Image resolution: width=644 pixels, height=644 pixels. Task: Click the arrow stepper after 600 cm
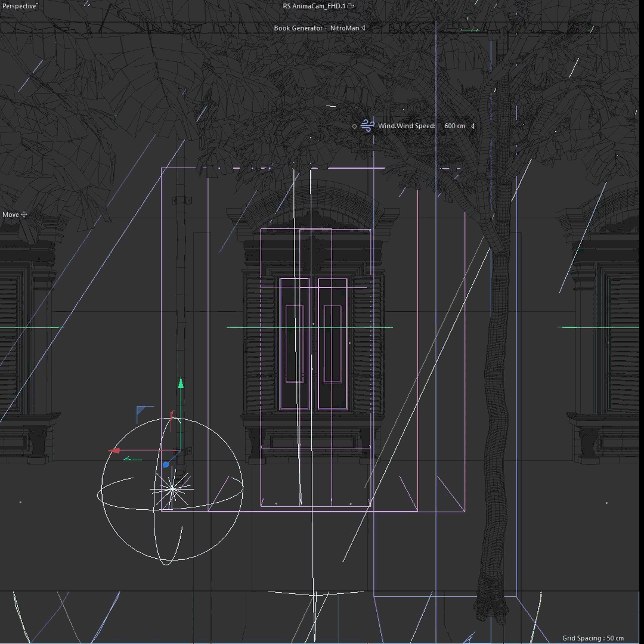click(473, 126)
